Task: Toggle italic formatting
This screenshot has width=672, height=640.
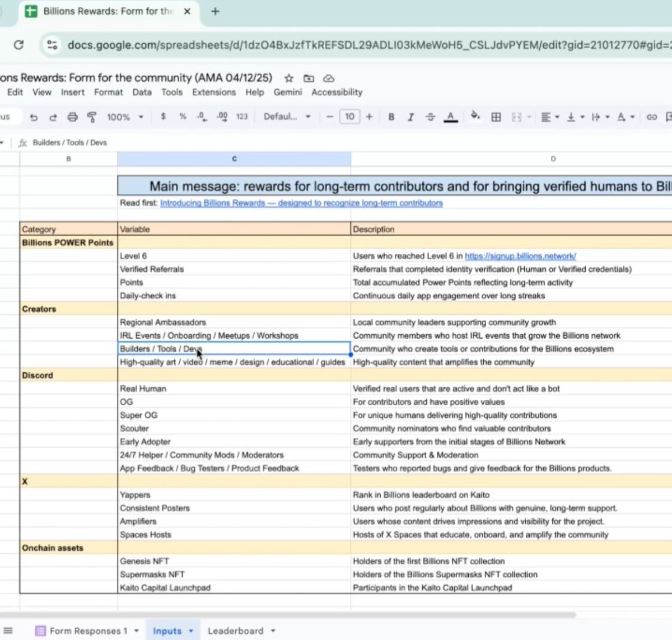Action: (x=410, y=116)
